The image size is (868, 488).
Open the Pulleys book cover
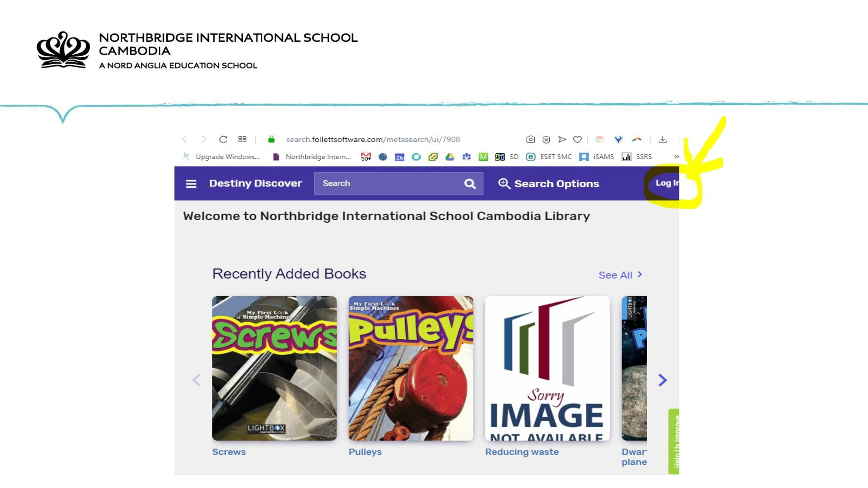[411, 368]
